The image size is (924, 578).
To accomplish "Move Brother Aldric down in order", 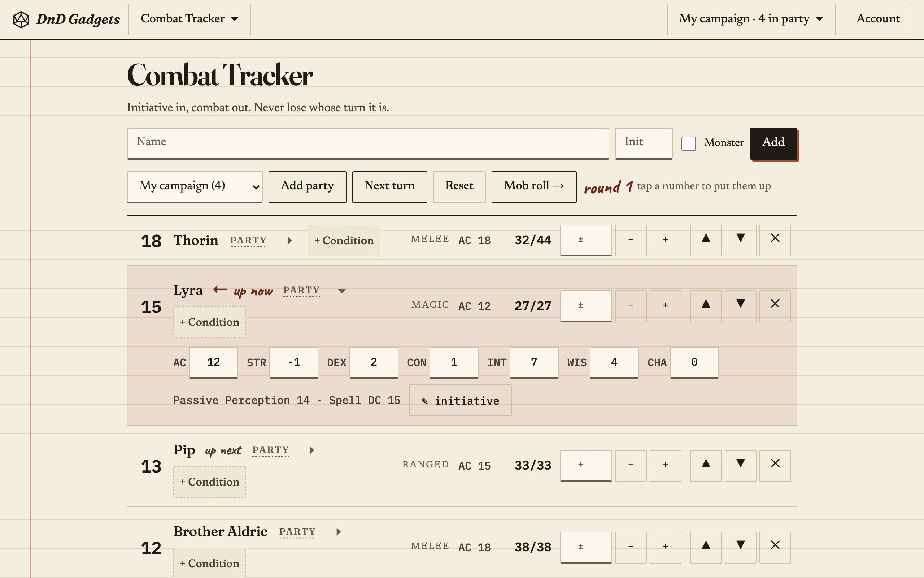I will point(740,547).
